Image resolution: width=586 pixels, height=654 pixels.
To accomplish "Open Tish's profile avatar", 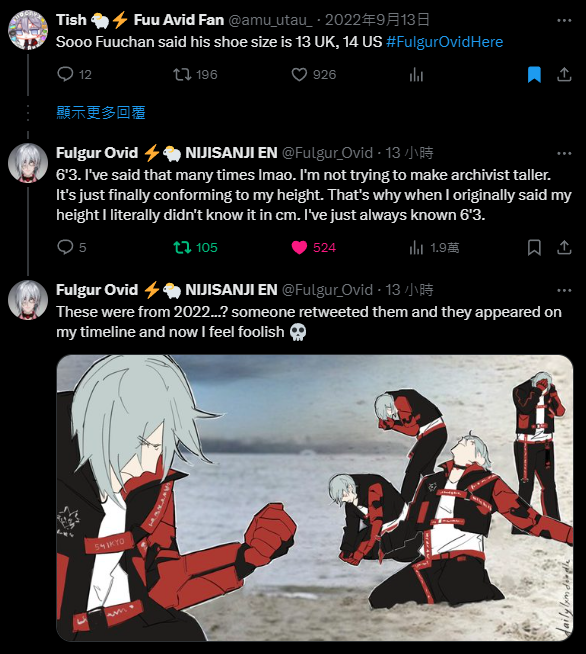I will (28, 30).
